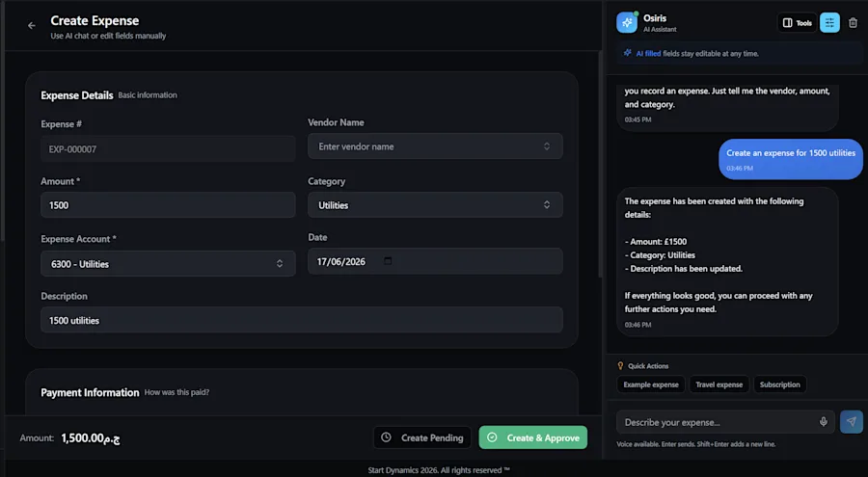Select the Travel expense quick action

[x=719, y=384]
